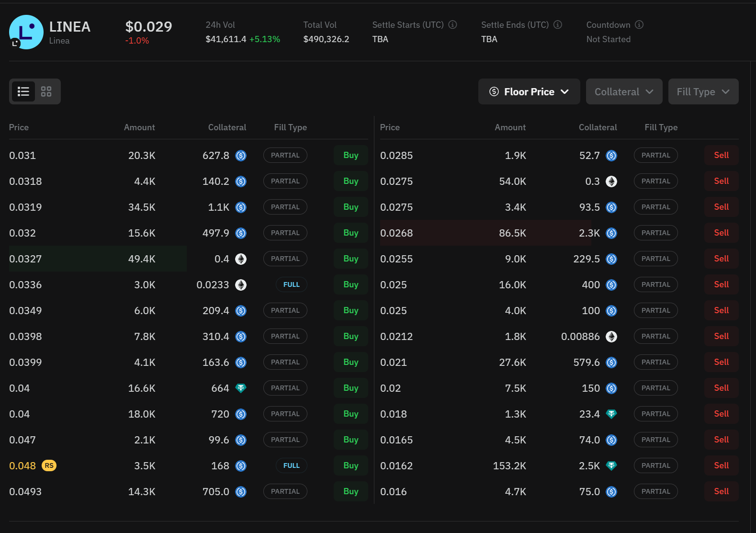The image size is (756, 533).
Task: Open the Fill Type filter dropdown
Action: 703,91
